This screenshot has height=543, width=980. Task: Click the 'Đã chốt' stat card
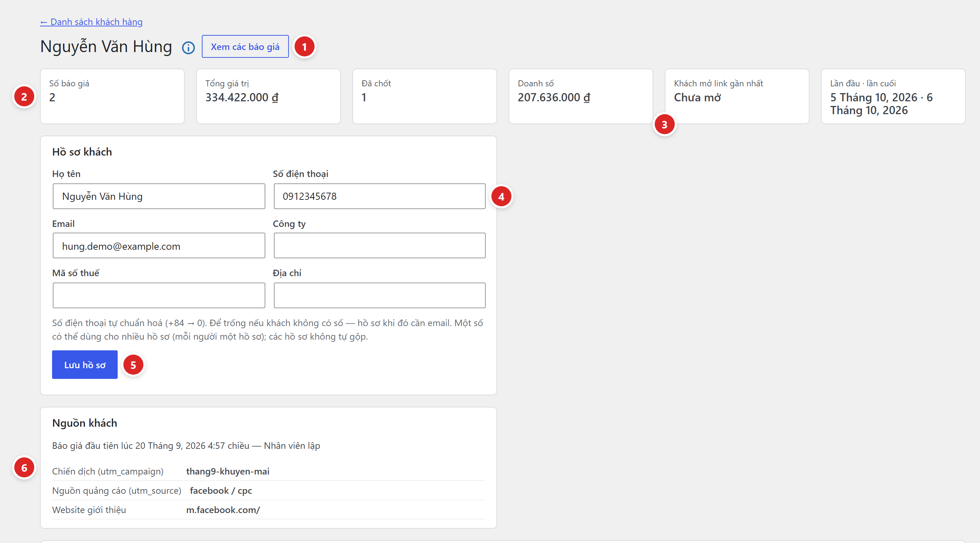click(425, 96)
